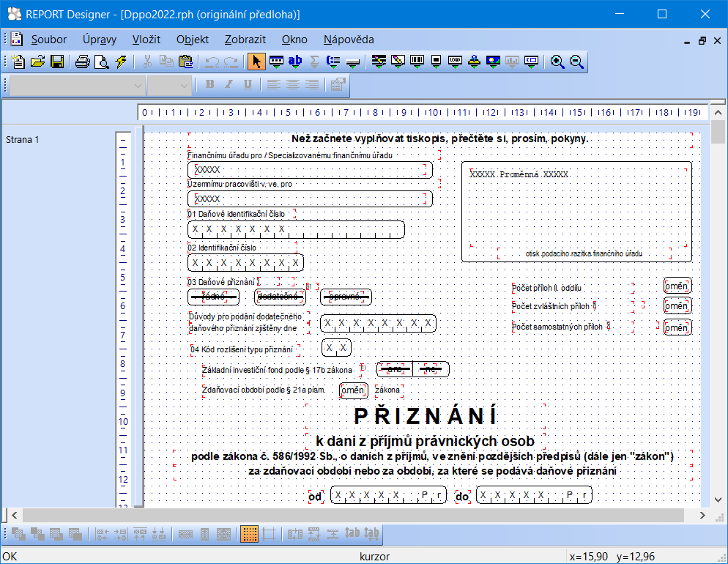
Task: Click horizontal scrollbar left arrow
Action: (x=15, y=515)
